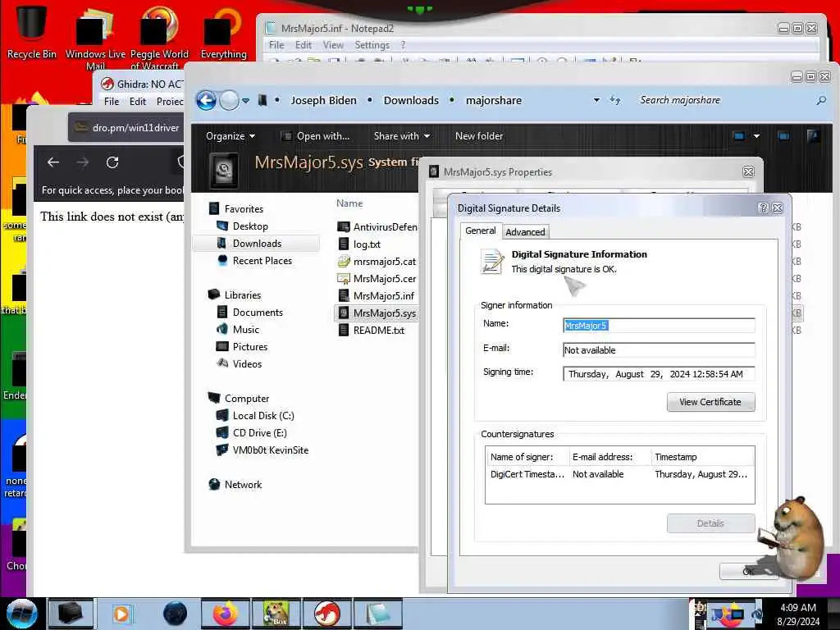This screenshot has height=630, width=840.
Task: Open the Share with dropdown
Action: [402, 136]
